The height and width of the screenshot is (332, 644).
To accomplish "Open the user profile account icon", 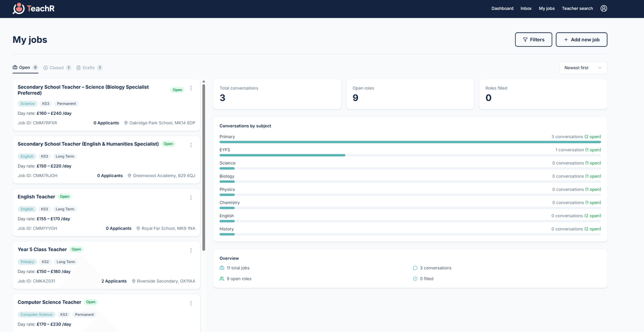I will point(604,9).
